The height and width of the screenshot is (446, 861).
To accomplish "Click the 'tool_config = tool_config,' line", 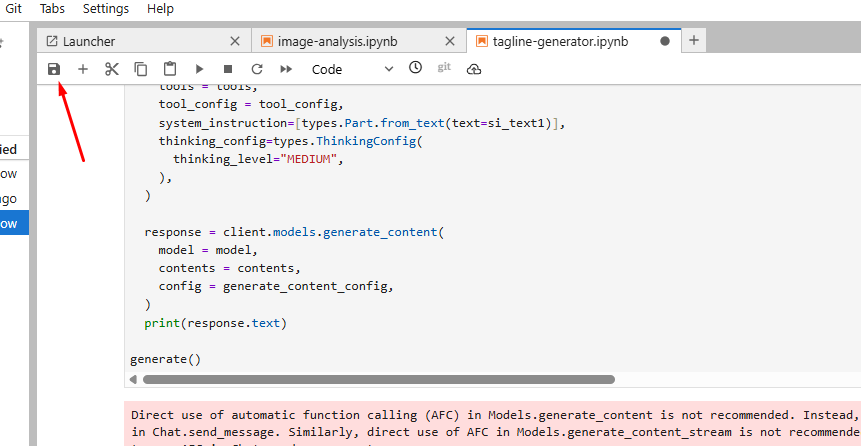I will pos(251,104).
